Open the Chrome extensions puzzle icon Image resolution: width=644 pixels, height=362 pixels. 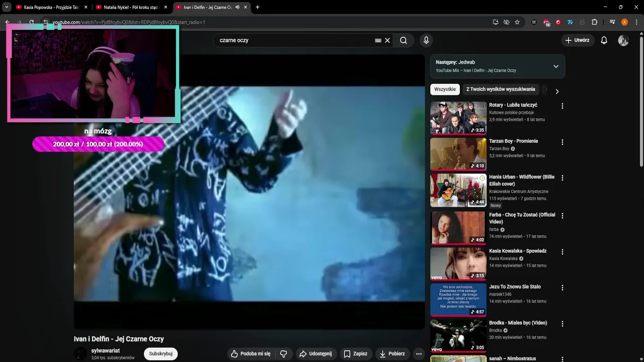pos(594,22)
